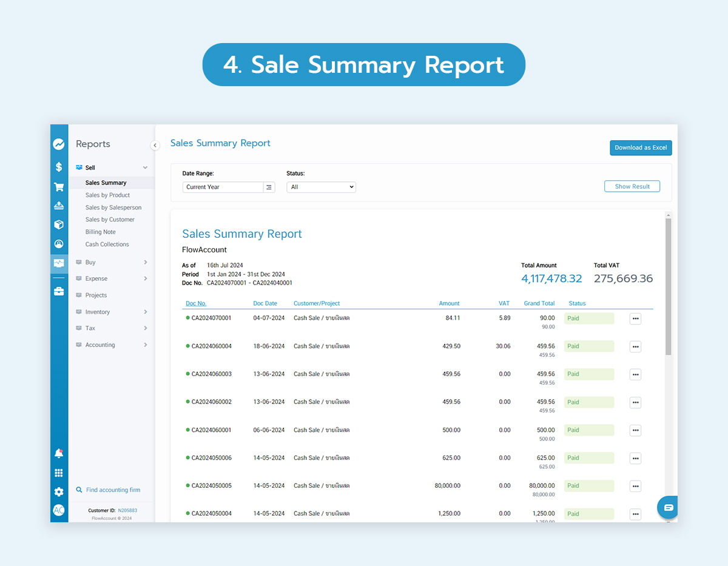This screenshot has width=728, height=566.
Task: Open actions for document CA2024070001
Action: (635, 318)
